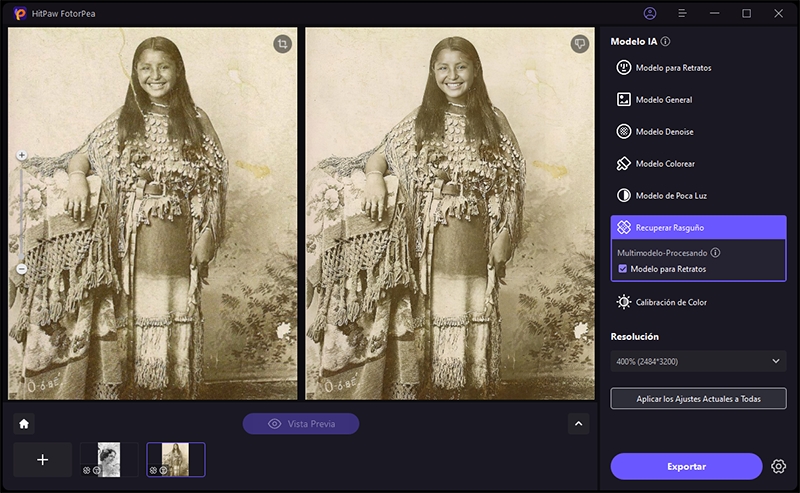The width and height of the screenshot is (800, 493).
Task: Select Recuperar Rasguño model
Action: 698,228
